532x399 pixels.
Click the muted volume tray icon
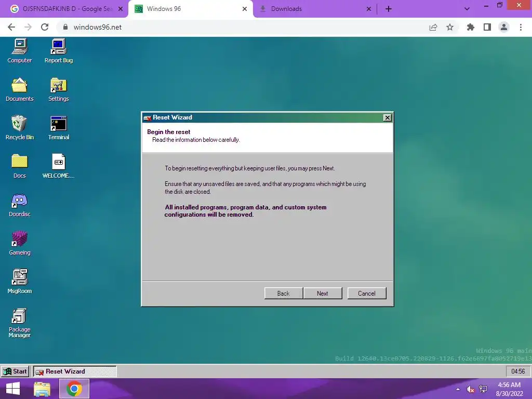(x=470, y=389)
